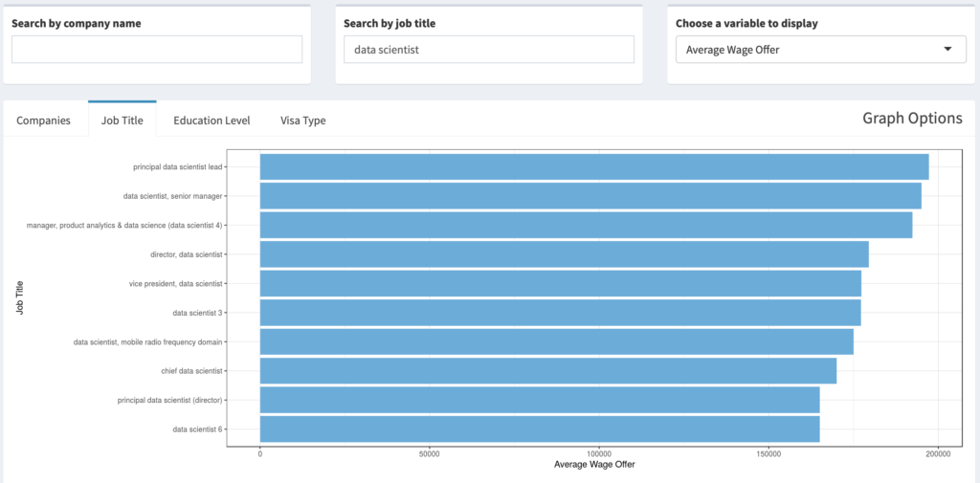Image resolution: width=980 pixels, height=483 pixels.
Task: Click the chief data scientist bar
Action: (x=548, y=370)
